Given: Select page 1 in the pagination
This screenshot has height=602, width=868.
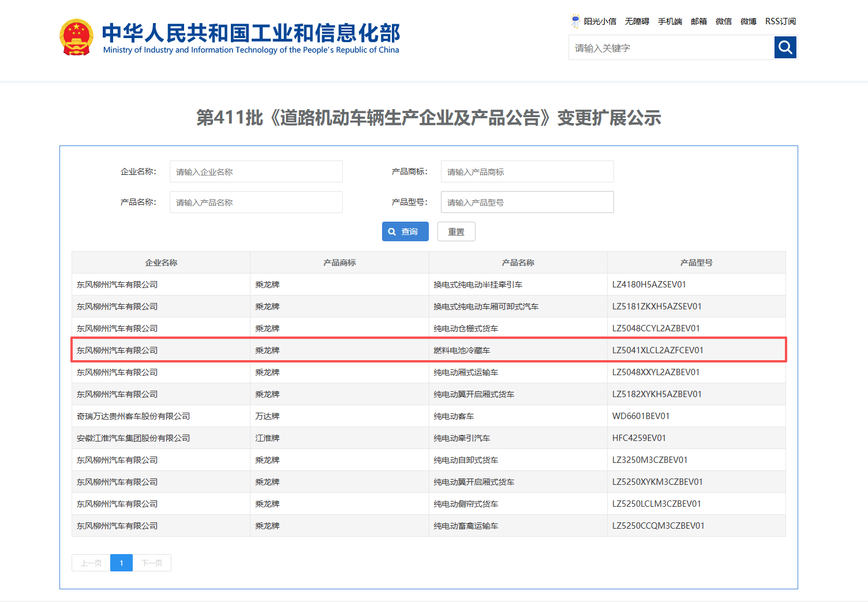Looking at the screenshot, I should [121, 563].
